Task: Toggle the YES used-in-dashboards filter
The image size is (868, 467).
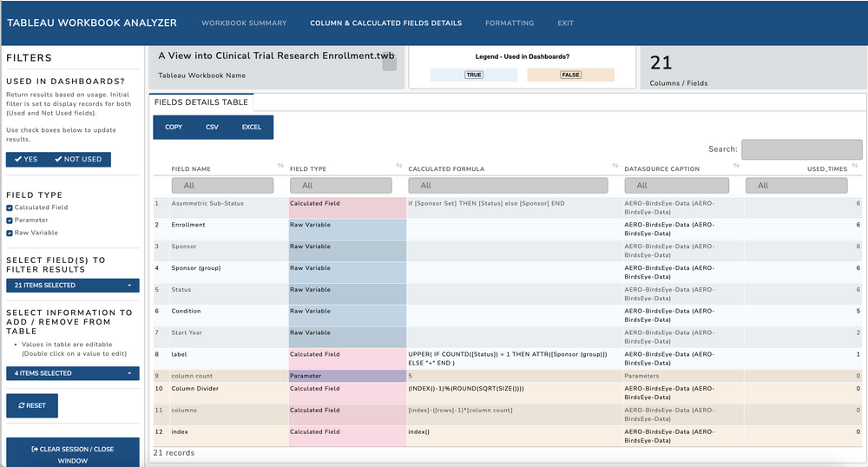Action: tap(27, 160)
